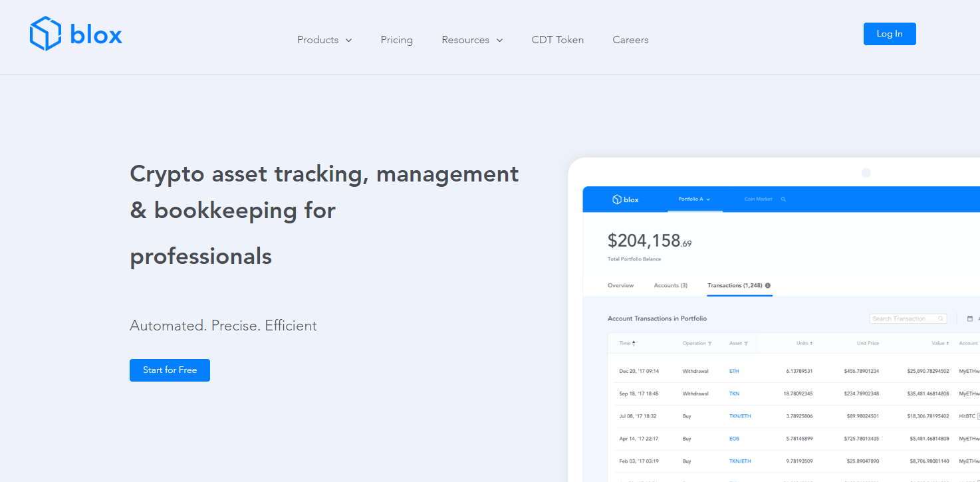
Task: Sort the Value column using its arrows
Action: click(948, 344)
